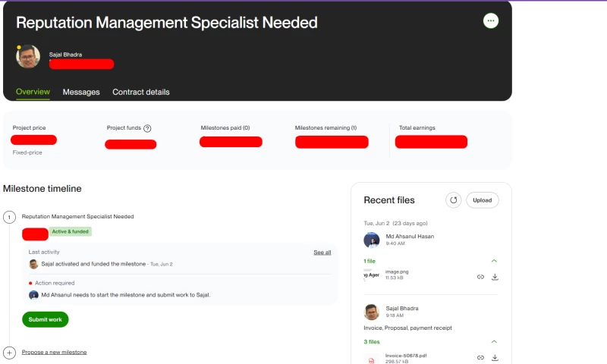Click Propose a new milestone link
607x364 pixels.
pos(54,352)
